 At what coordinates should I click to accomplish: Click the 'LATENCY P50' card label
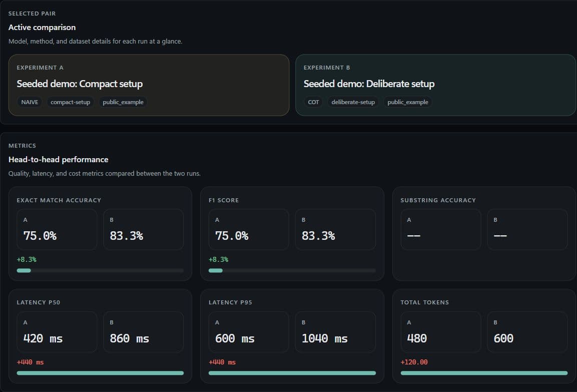tap(38, 302)
